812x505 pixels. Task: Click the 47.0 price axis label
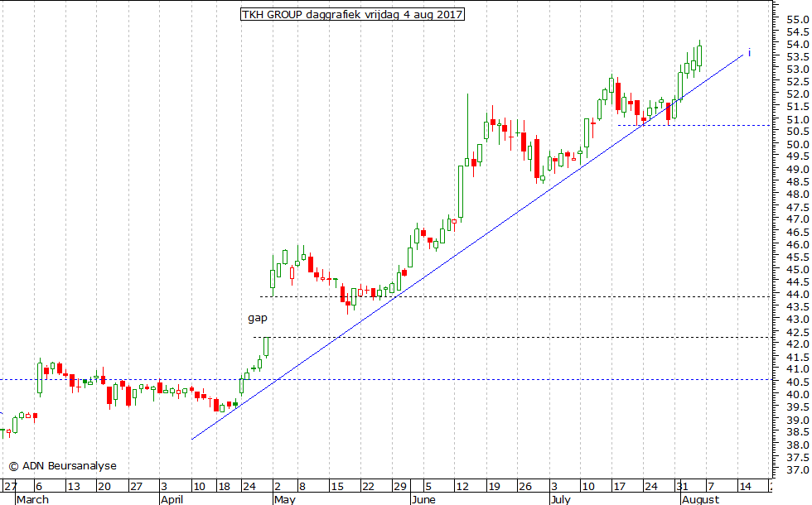click(x=797, y=219)
